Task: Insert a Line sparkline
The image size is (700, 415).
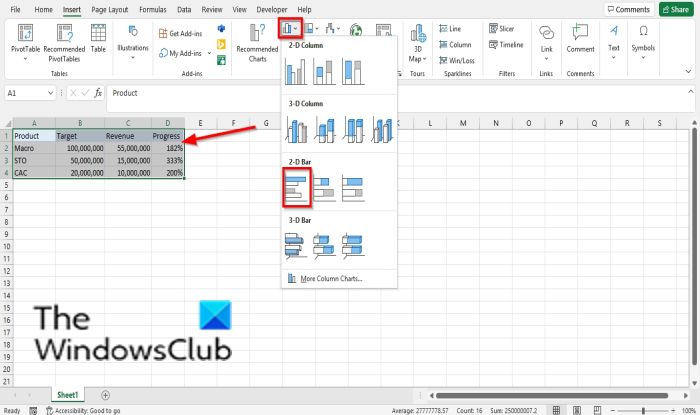Action: point(450,29)
